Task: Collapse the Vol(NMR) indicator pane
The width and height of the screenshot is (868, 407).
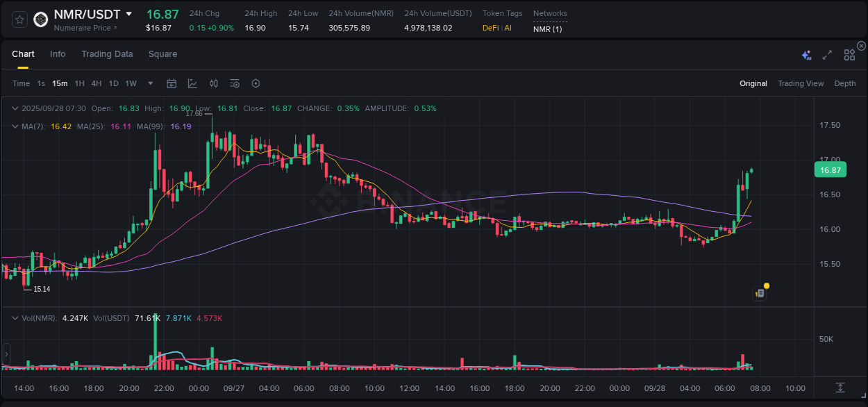Action: point(14,317)
